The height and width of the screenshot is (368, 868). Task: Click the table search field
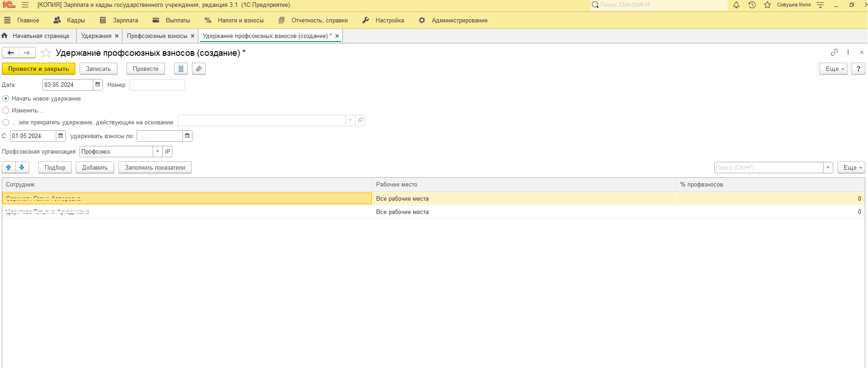tap(769, 167)
